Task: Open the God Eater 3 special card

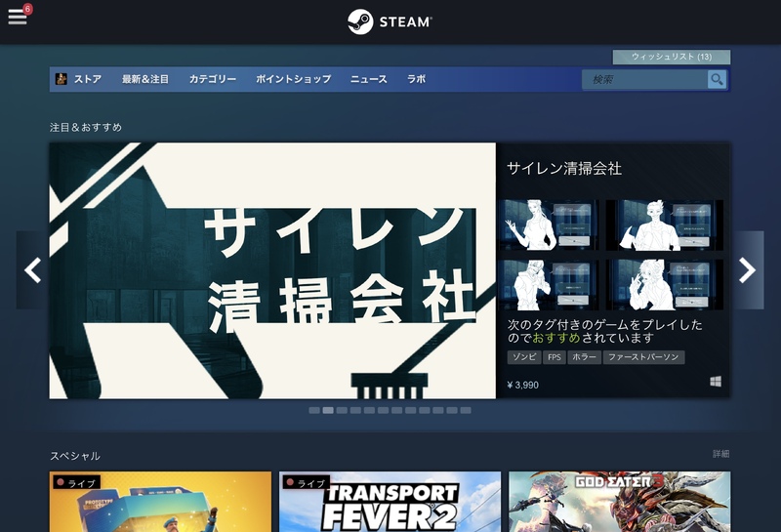Action: coord(620,502)
